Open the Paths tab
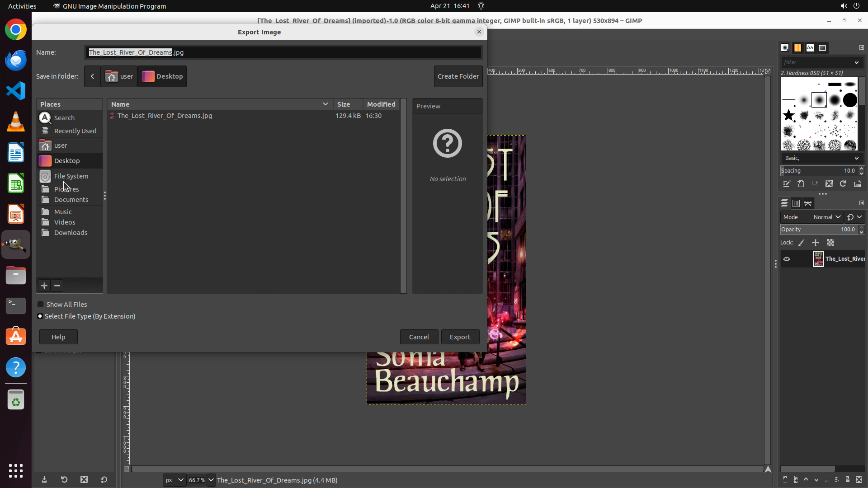868x488 pixels. point(808,203)
